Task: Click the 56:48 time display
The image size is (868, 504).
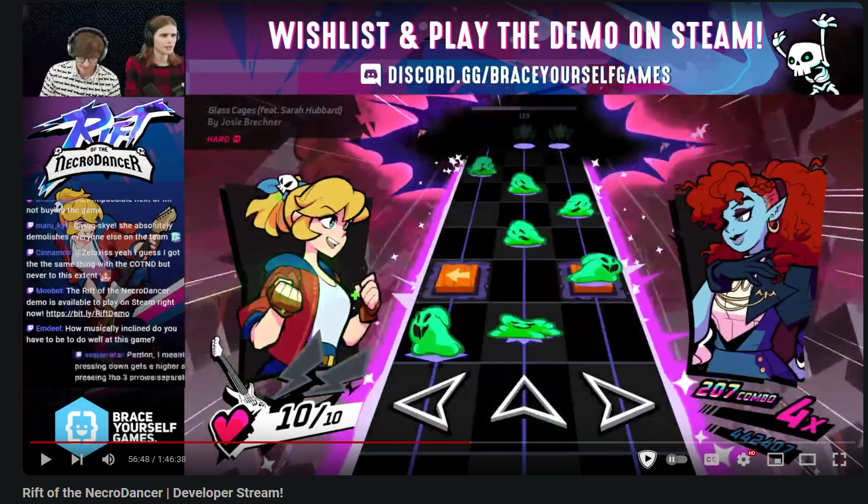Action: pos(140,459)
